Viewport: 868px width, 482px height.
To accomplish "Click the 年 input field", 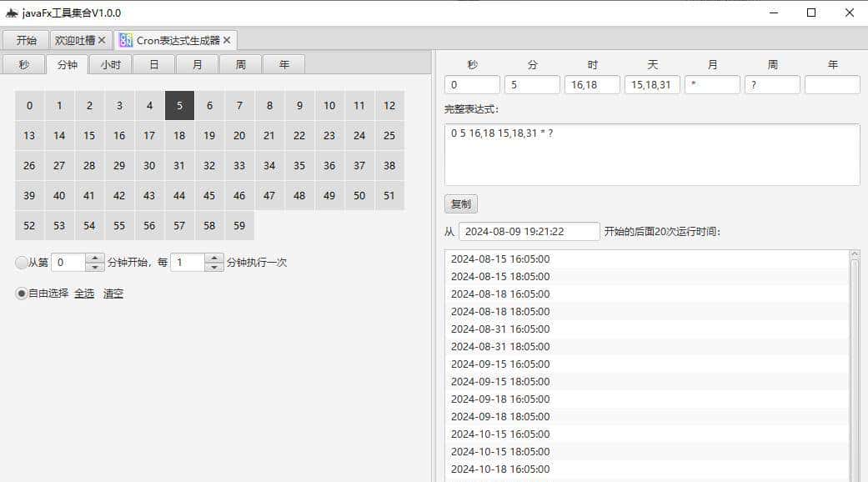I will [x=832, y=84].
